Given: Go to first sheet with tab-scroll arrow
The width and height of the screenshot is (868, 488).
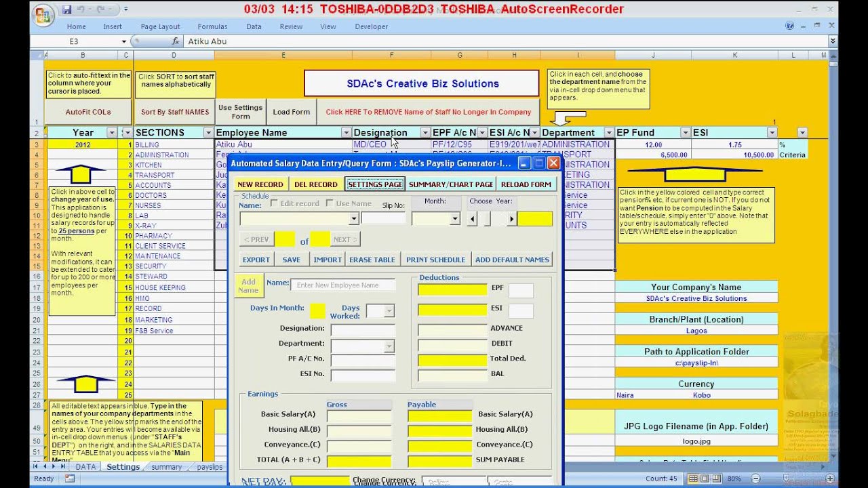Looking at the screenshot, I should point(37,466).
